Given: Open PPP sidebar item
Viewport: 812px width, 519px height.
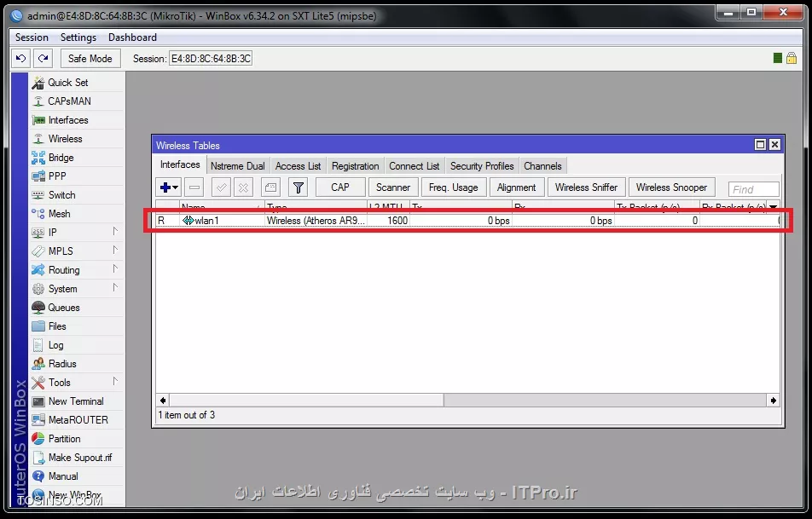Looking at the screenshot, I should 77,176.
